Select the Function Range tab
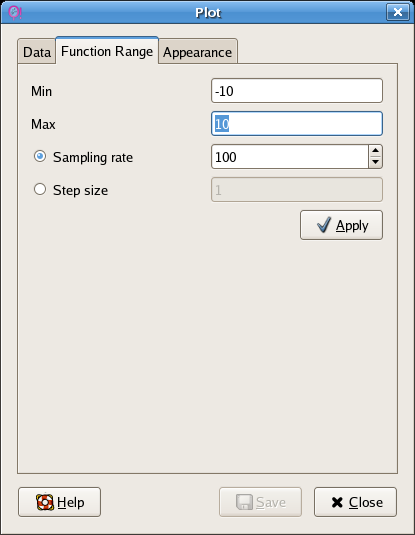Viewport: 415px width, 535px height. 107,50
